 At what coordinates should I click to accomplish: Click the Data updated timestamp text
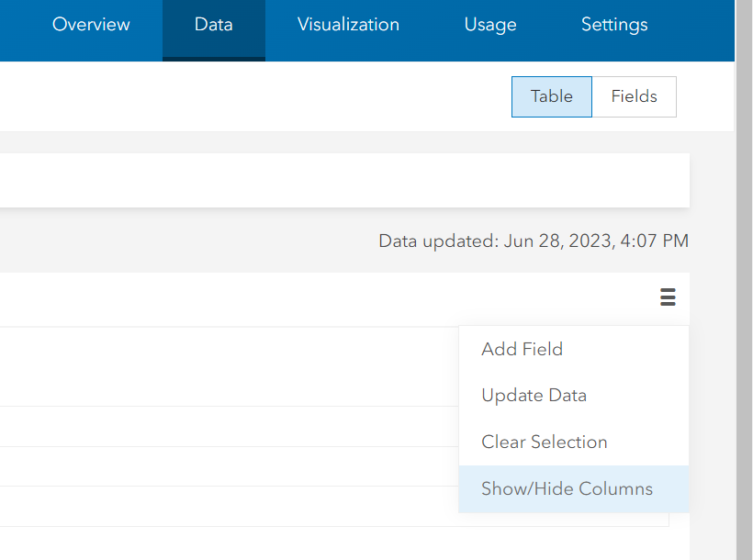pyautogui.click(x=533, y=241)
